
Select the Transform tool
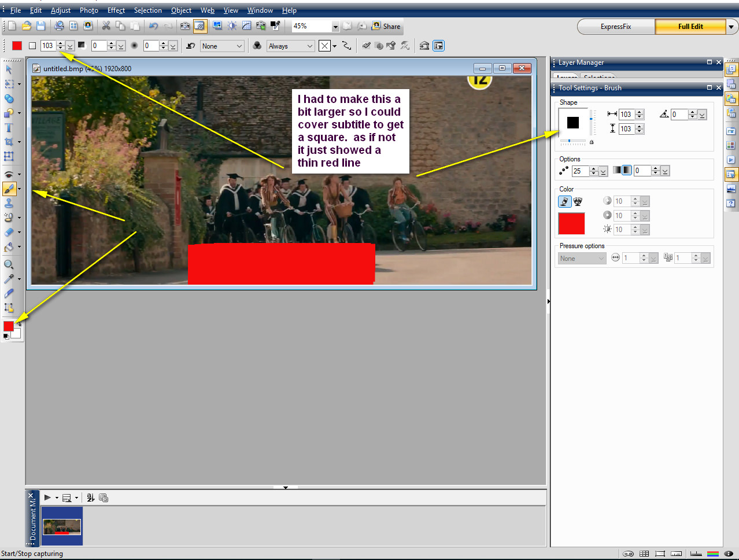point(9,156)
